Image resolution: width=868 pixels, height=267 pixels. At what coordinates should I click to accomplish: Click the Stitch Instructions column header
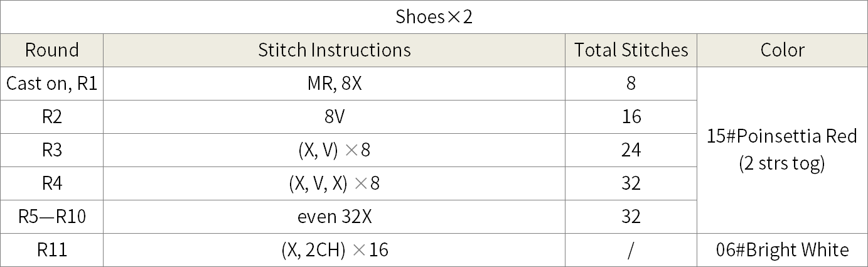pyautogui.click(x=335, y=50)
